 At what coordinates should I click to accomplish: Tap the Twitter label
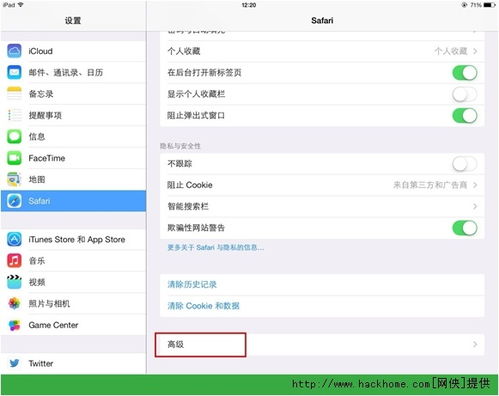pos(41,363)
